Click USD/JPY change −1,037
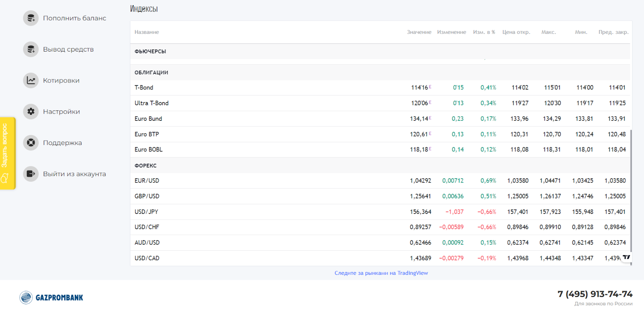The width and height of the screenshot is (644, 314). tap(454, 212)
